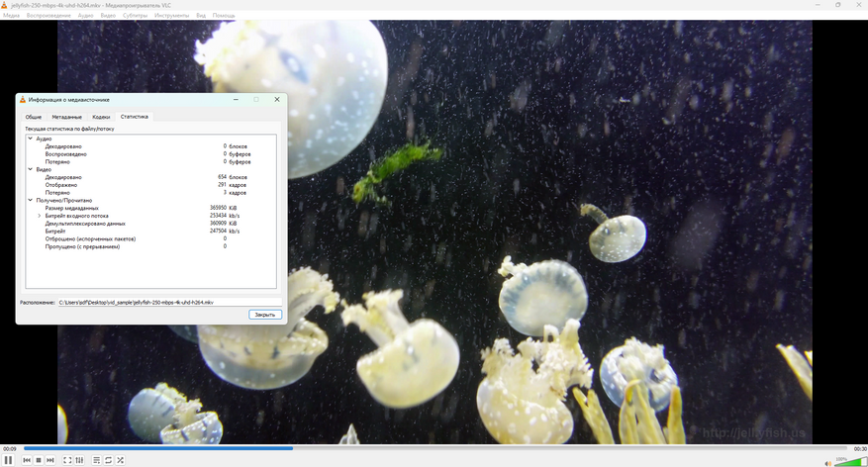Open the Субтитры menu
The height and width of the screenshot is (467, 868).
coord(135,16)
